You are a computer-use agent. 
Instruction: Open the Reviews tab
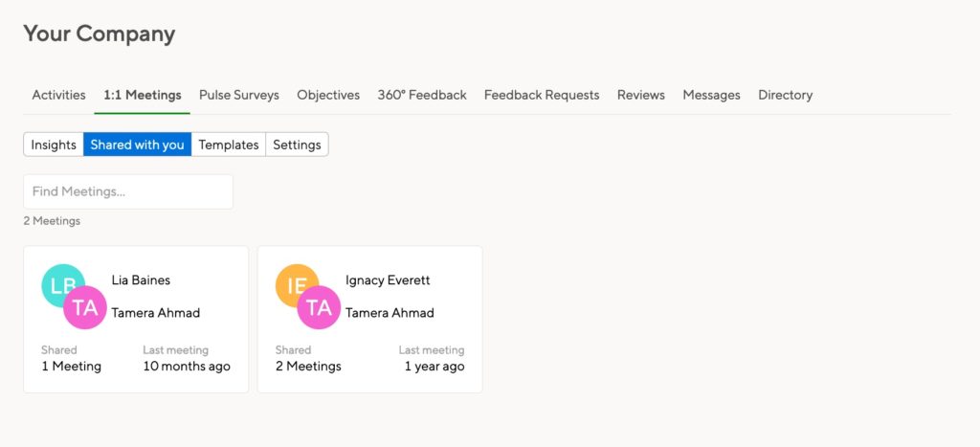[x=640, y=95]
